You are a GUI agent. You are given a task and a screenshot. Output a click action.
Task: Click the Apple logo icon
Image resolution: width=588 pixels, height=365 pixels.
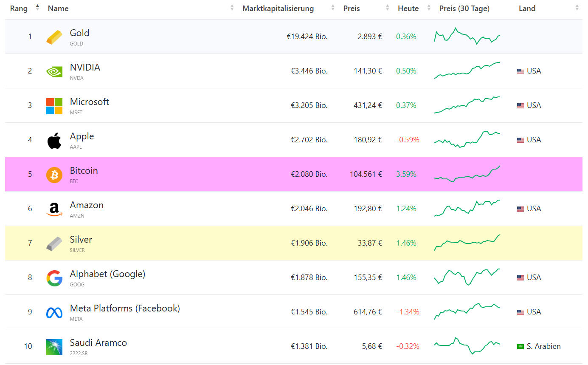coord(54,140)
